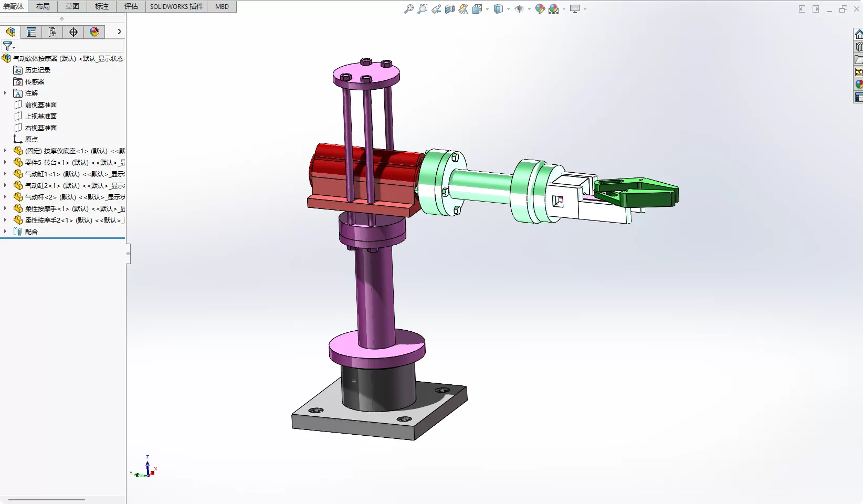Open the View Settings dropdown arrow

(x=585, y=9)
